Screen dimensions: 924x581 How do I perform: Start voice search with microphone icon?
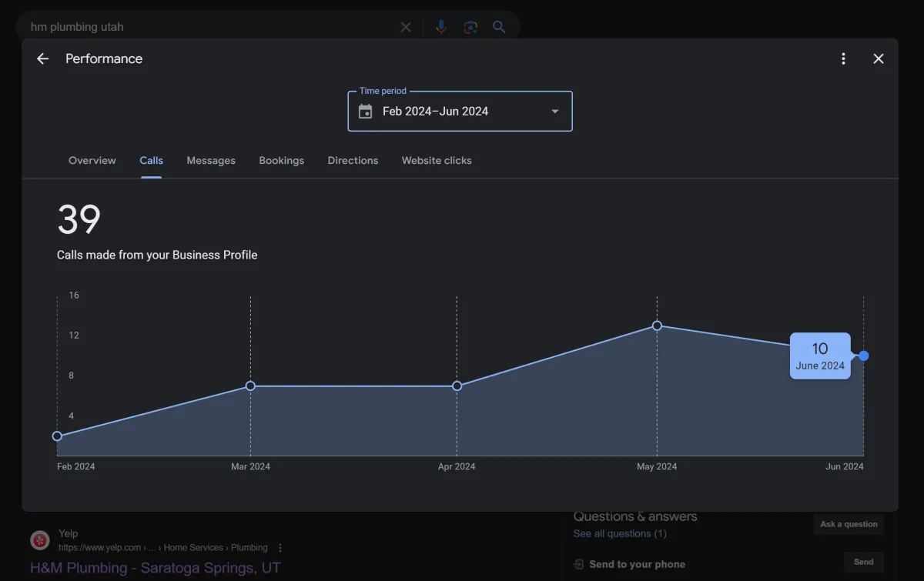pos(440,27)
